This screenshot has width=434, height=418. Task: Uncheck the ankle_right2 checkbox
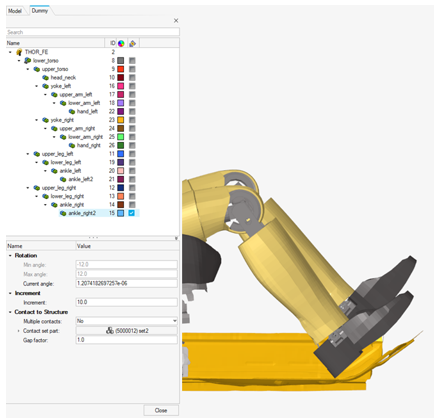click(132, 213)
